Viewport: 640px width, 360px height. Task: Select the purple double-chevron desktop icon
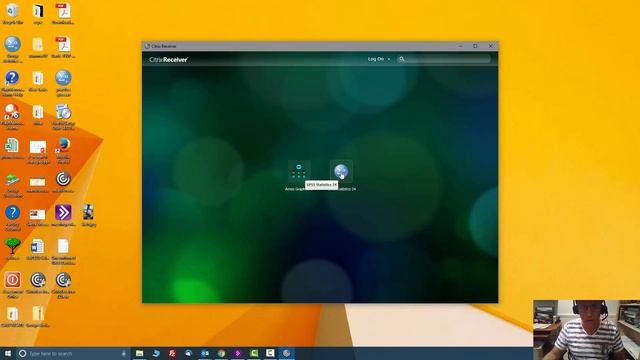63,216
